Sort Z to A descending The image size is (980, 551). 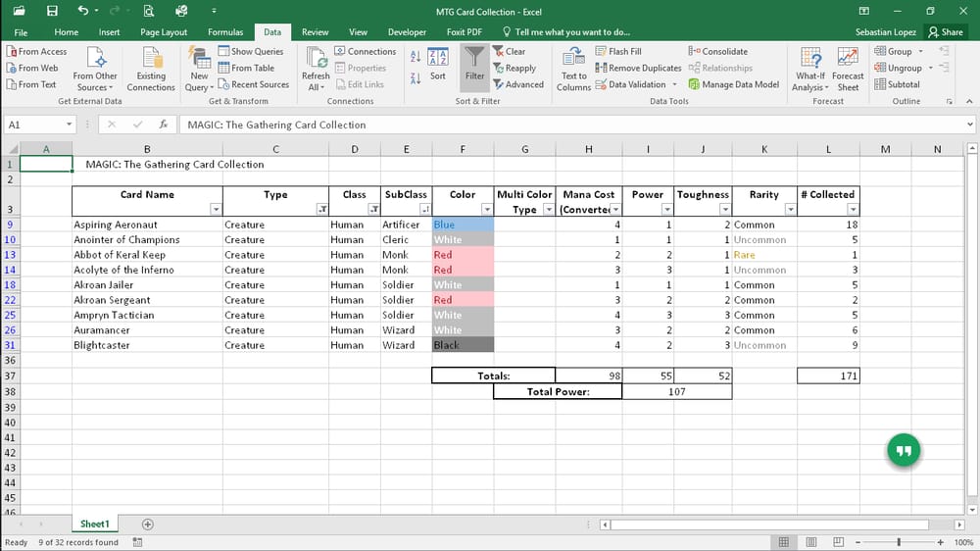[416, 78]
